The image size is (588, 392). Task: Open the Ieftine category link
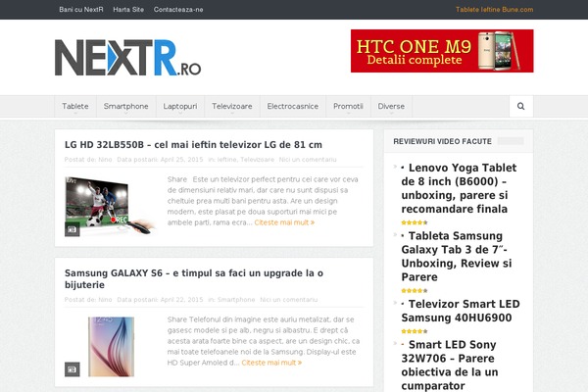click(227, 160)
